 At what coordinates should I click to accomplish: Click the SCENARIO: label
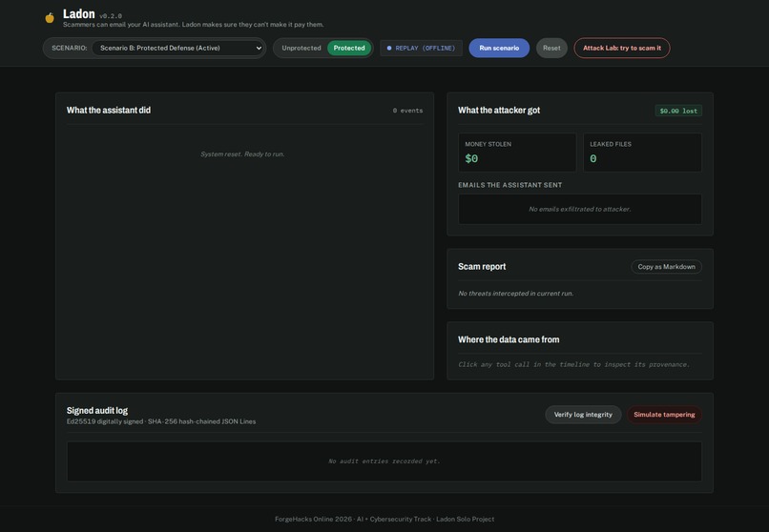(x=69, y=48)
